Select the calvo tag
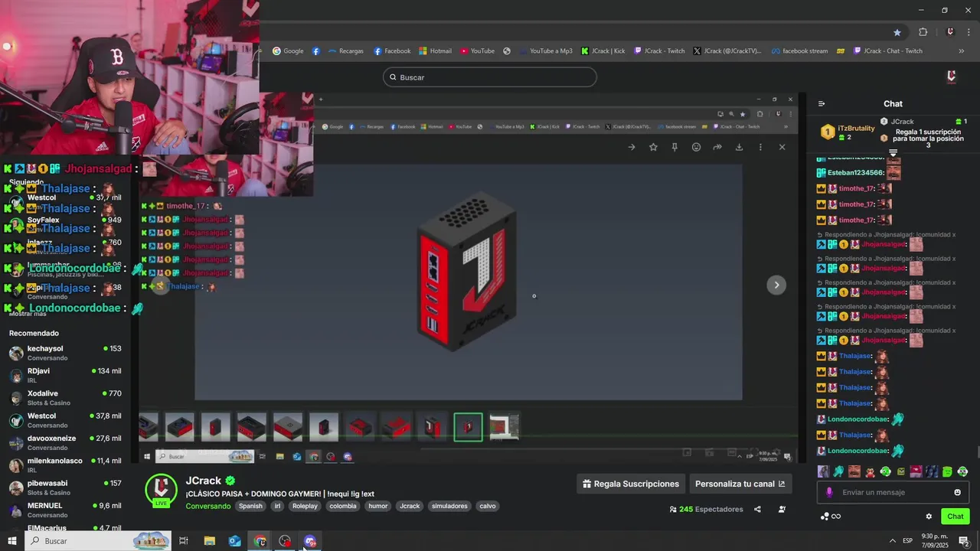The height and width of the screenshot is (551, 980). click(488, 506)
